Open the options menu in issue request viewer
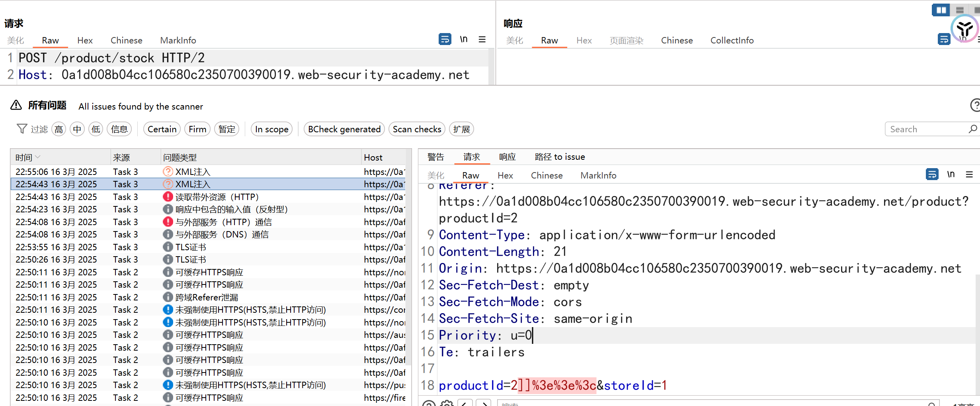 [x=969, y=175]
